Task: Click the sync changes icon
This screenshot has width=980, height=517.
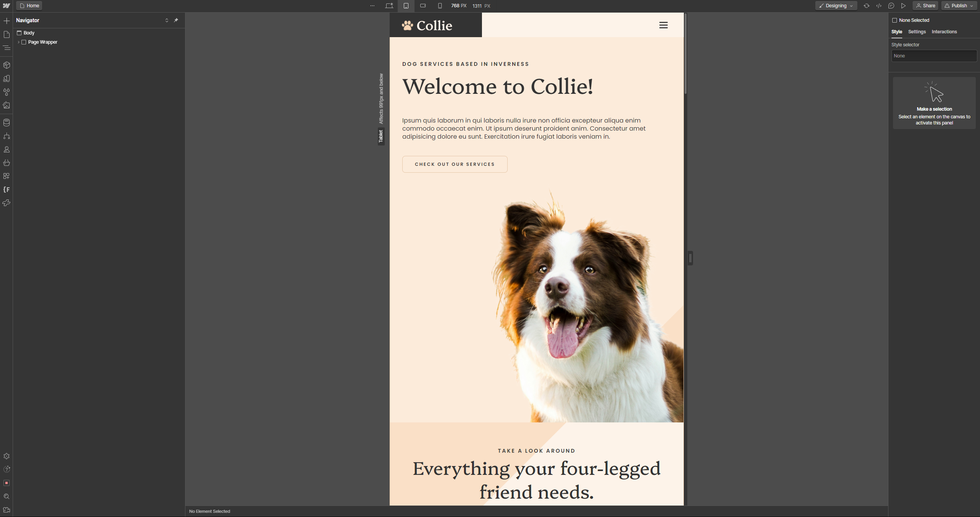Action: click(867, 6)
